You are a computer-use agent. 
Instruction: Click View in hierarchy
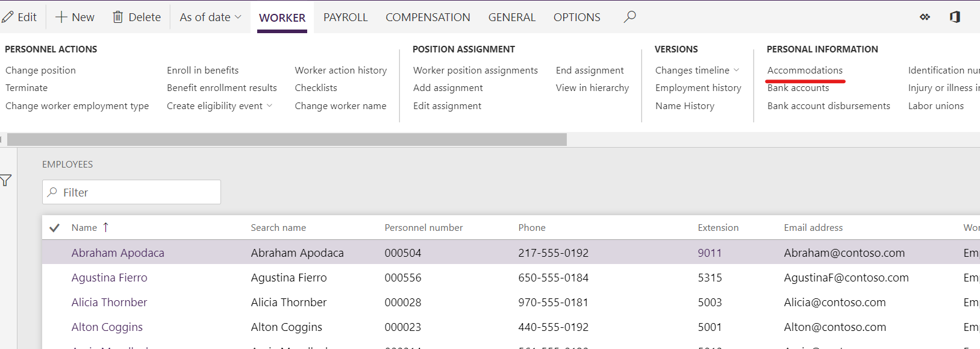pyautogui.click(x=592, y=87)
